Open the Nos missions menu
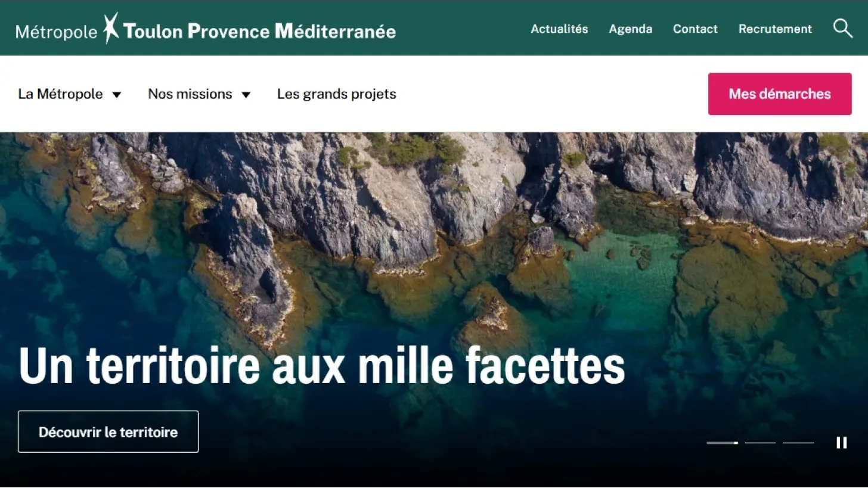This screenshot has width=868, height=488. (190, 94)
